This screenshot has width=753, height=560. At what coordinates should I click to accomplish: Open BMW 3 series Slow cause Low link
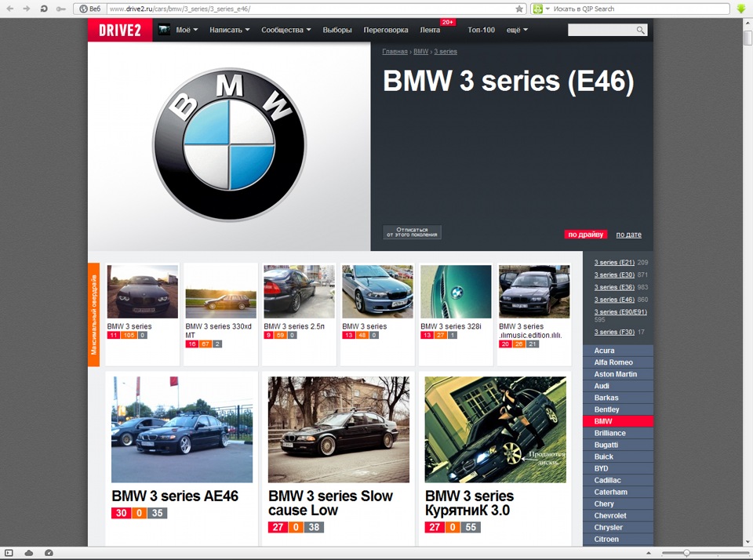pyautogui.click(x=330, y=503)
